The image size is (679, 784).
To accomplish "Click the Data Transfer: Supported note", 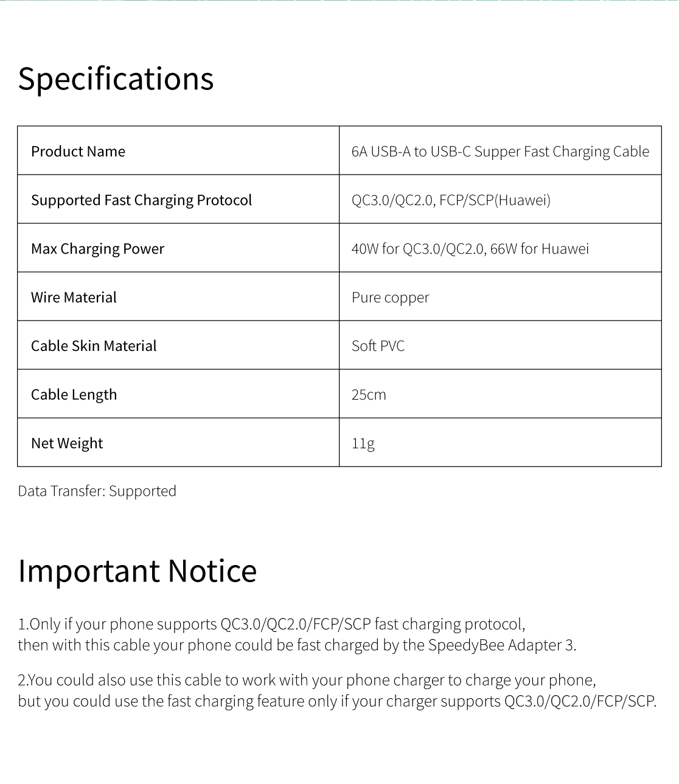I will (97, 491).
